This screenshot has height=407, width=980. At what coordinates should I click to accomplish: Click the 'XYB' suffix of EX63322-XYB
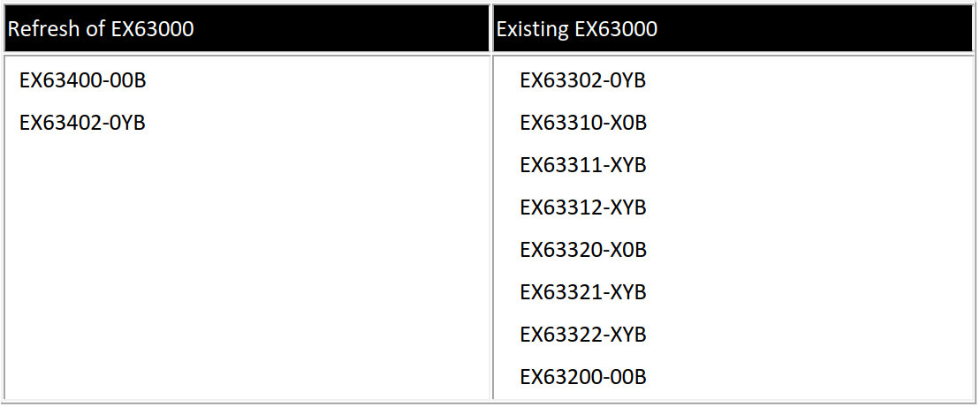pyautogui.click(x=627, y=335)
